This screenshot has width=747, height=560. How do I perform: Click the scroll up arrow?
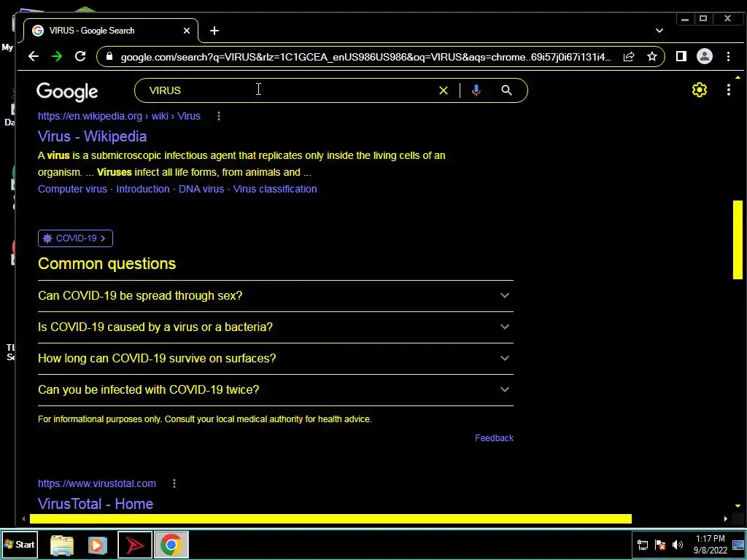coord(738,77)
